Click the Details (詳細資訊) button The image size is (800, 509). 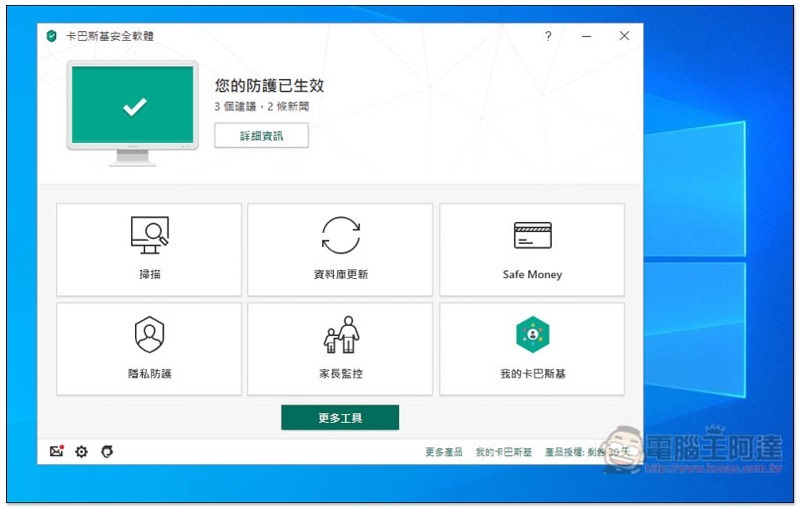[261, 136]
